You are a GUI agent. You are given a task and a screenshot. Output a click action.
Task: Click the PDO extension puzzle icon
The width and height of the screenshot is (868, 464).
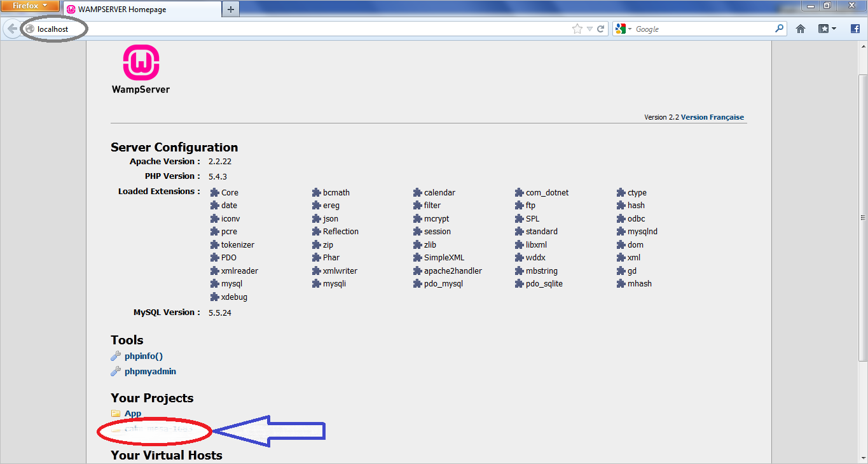point(215,257)
